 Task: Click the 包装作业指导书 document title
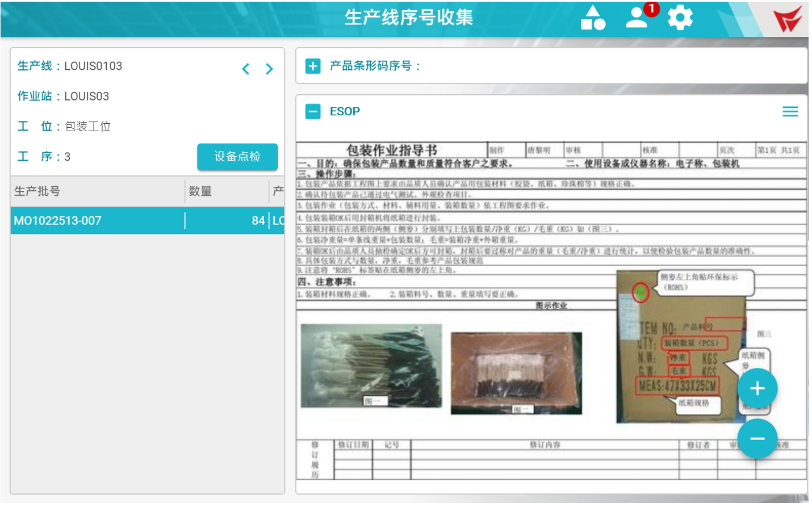[x=391, y=150]
